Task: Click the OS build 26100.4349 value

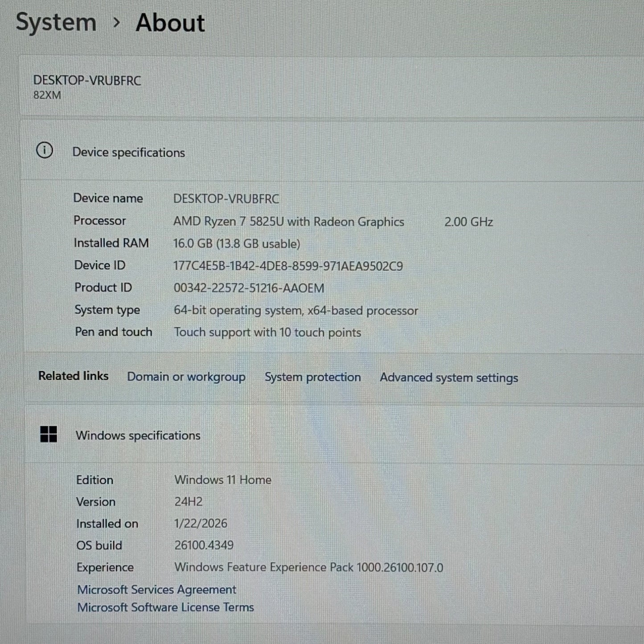Action: coord(204,545)
